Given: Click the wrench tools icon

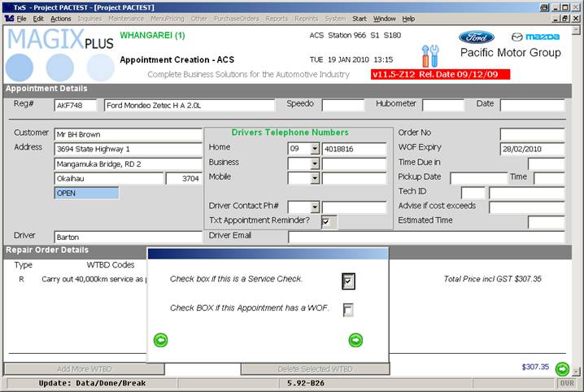Looking at the screenshot, I should pyautogui.click(x=430, y=56).
